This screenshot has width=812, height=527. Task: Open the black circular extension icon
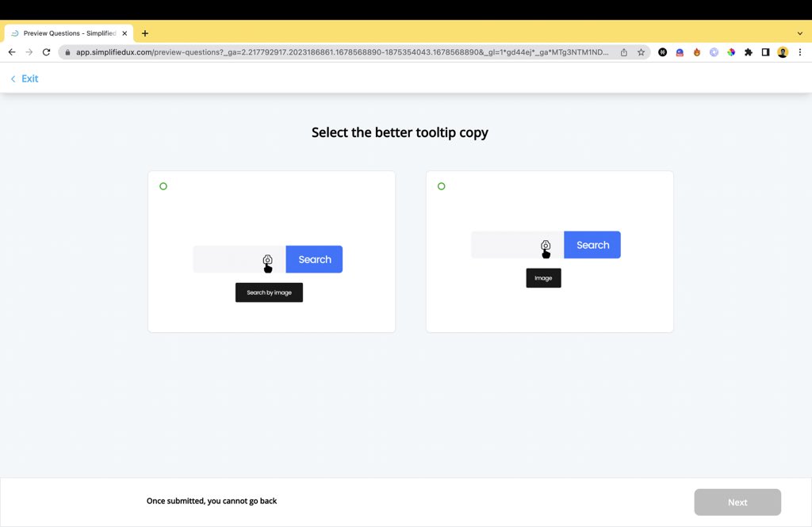[662, 52]
